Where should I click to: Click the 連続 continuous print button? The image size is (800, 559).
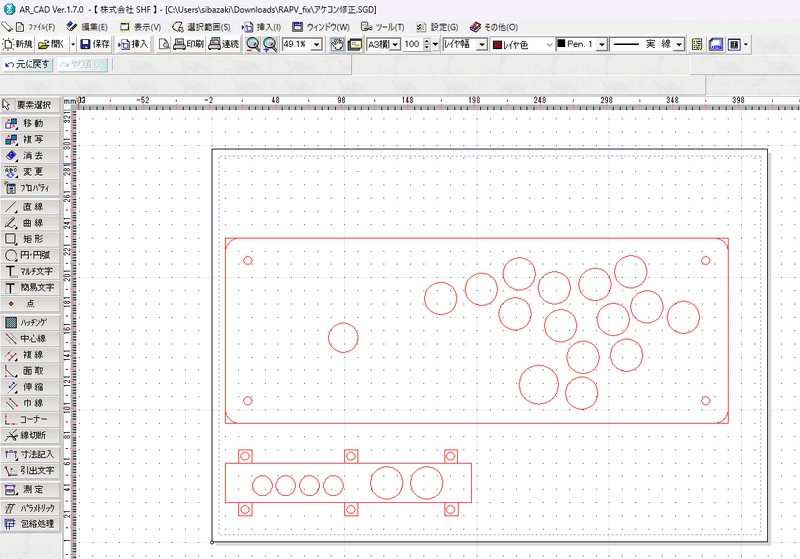click(223, 44)
